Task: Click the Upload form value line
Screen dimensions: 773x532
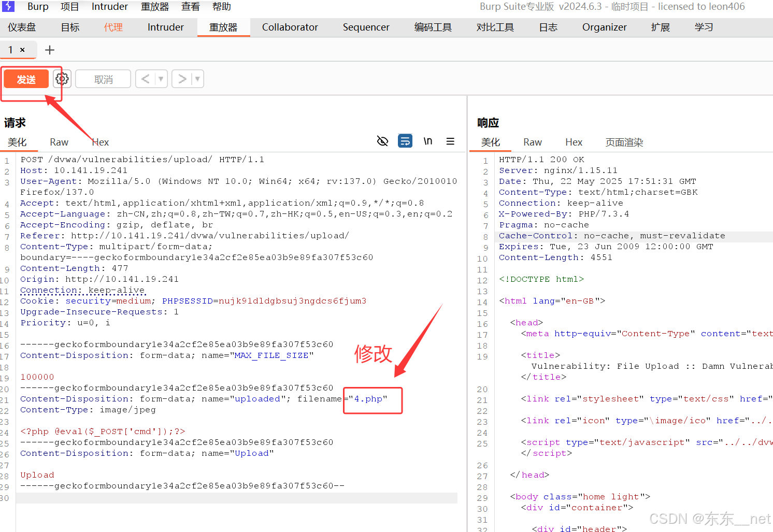Action: pyautogui.click(x=37, y=475)
